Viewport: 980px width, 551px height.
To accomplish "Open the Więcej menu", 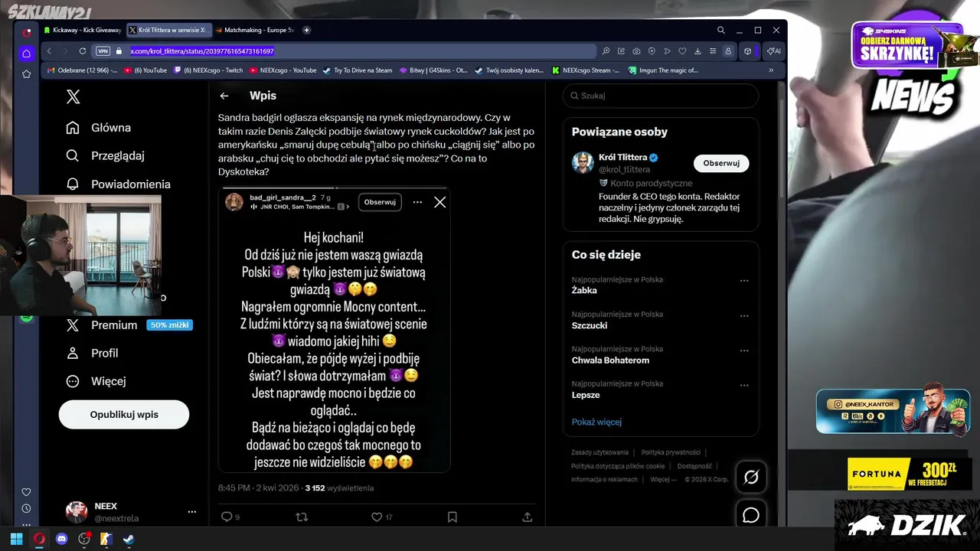I will [x=96, y=381].
